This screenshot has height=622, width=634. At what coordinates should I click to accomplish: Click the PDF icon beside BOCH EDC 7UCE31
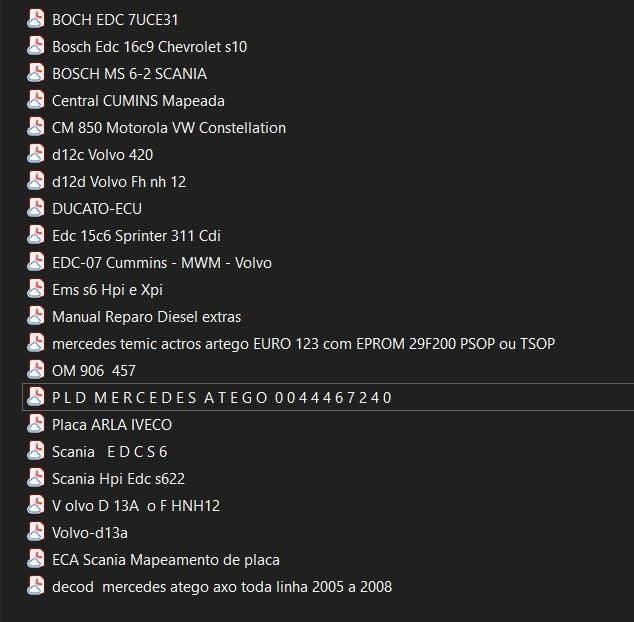coord(36,19)
